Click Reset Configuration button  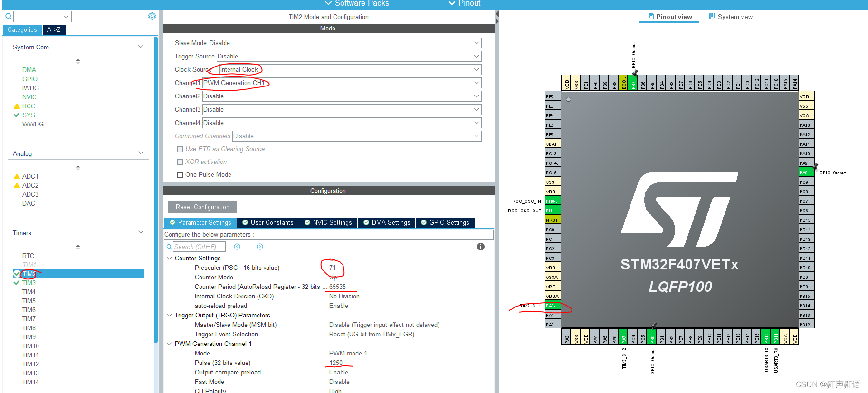pos(202,207)
